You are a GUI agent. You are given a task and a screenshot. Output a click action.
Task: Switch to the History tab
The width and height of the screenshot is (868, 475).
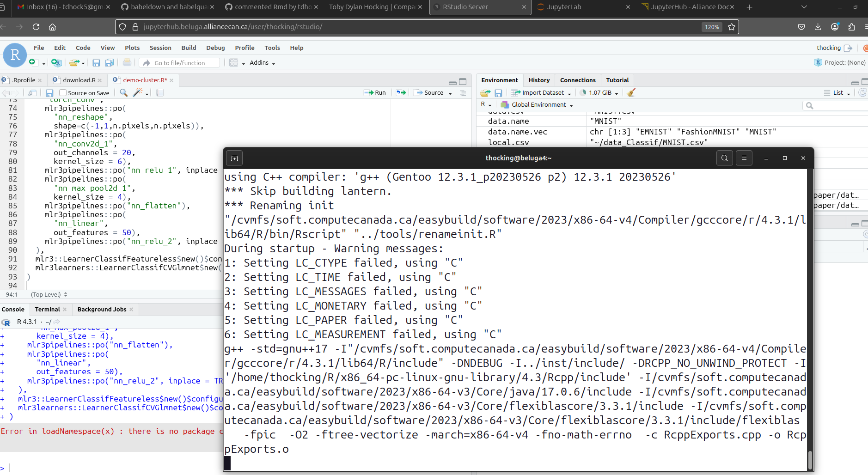tap(539, 80)
